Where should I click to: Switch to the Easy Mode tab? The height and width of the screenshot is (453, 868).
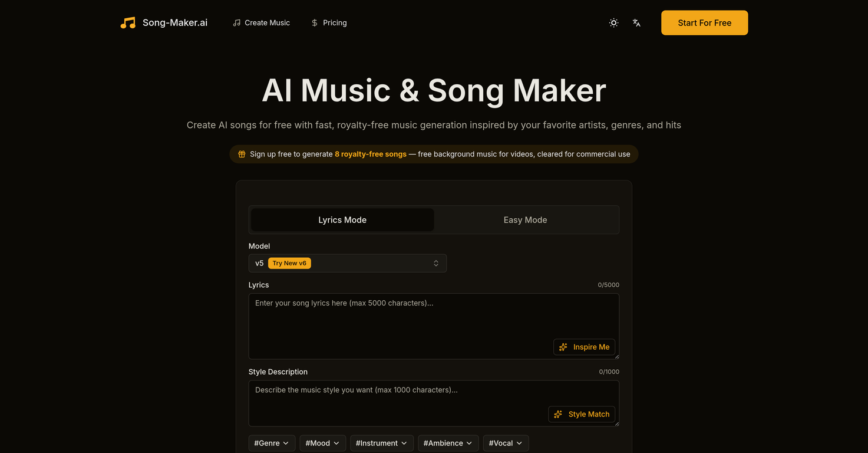(x=525, y=219)
